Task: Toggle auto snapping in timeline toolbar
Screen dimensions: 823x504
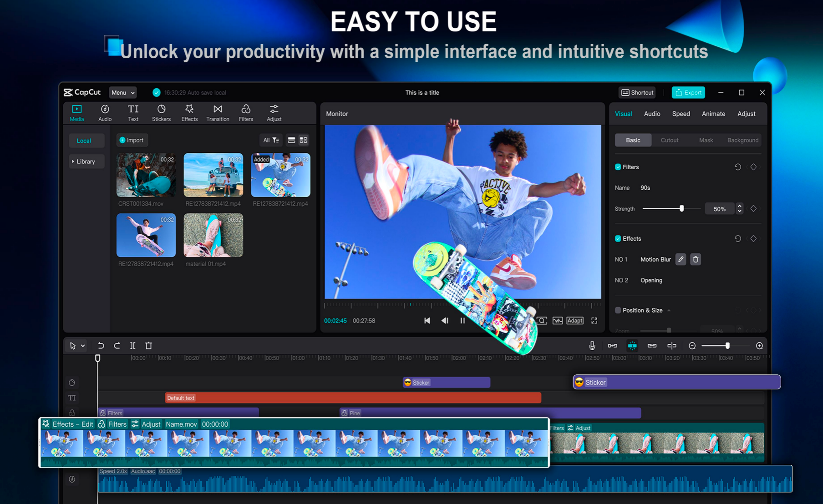Action: coord(632,346)
